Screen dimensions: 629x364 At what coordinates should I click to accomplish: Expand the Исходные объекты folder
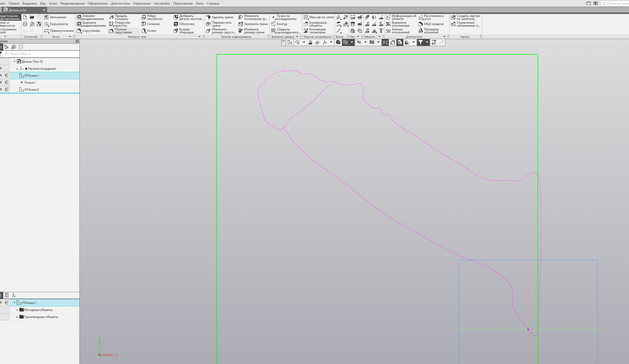click(x=17, y=310)
